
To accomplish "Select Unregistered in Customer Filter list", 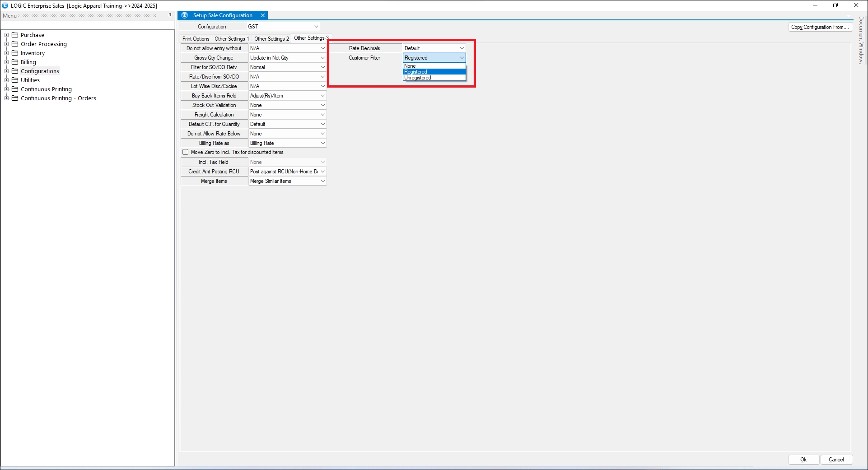I will [418, 78].
